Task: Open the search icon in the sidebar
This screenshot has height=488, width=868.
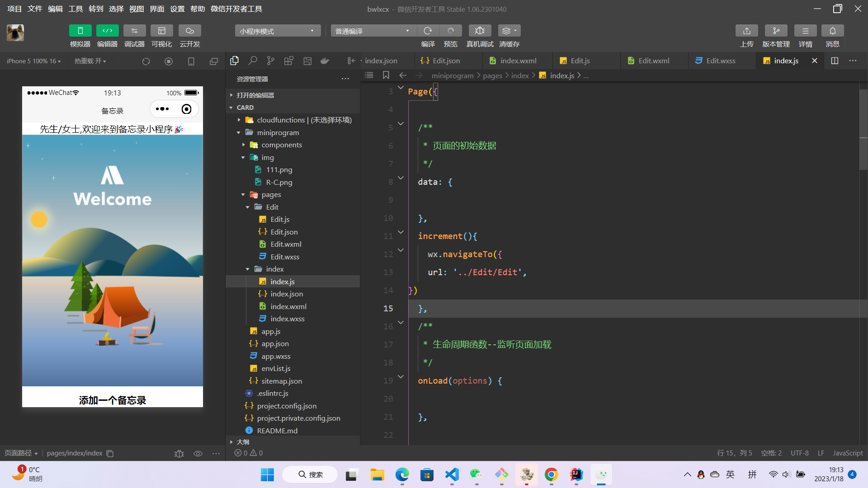Action: [253, 61]
